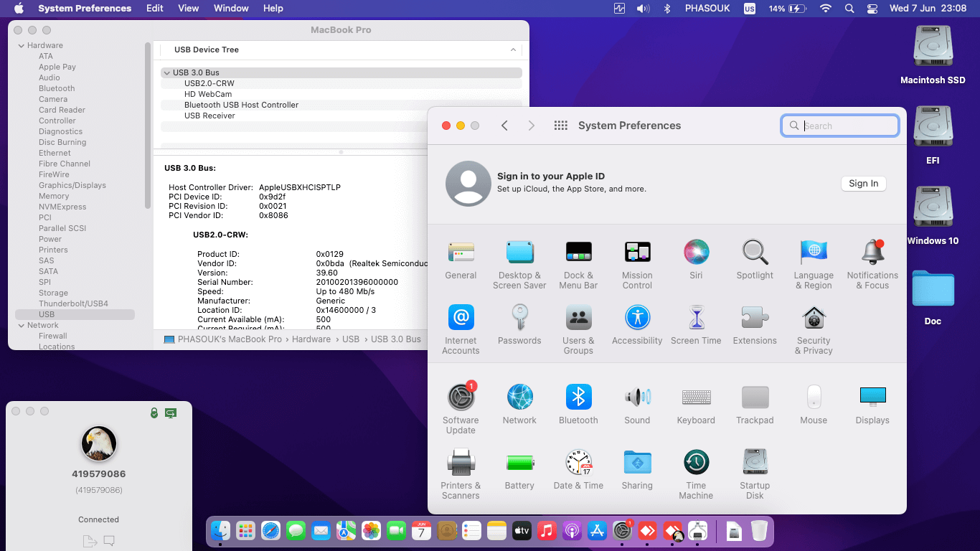Open Printers & Scanners preferences
This screenshot has height=551, width=980.
tap(460, 462)
